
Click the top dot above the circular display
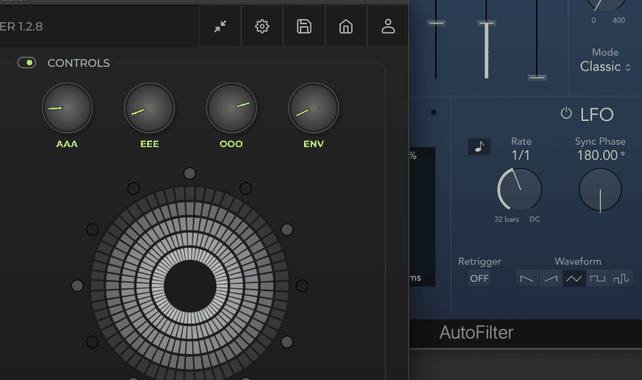[190, 174]
